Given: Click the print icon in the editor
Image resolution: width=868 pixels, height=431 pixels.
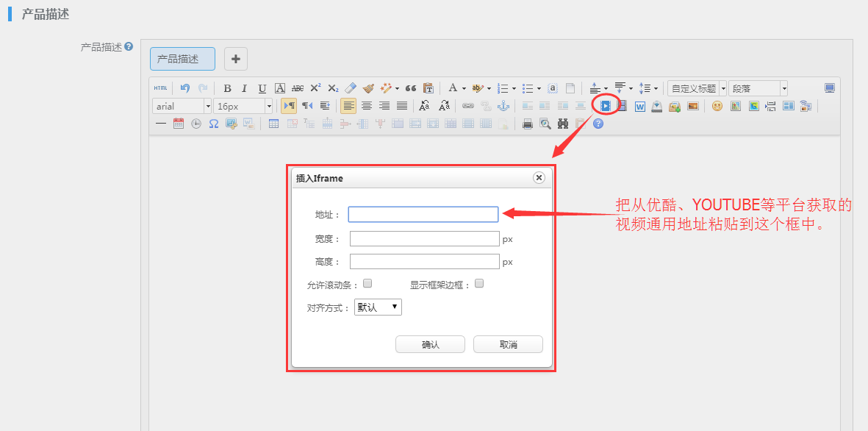Looking at the screenshot, I should (526, 124).
